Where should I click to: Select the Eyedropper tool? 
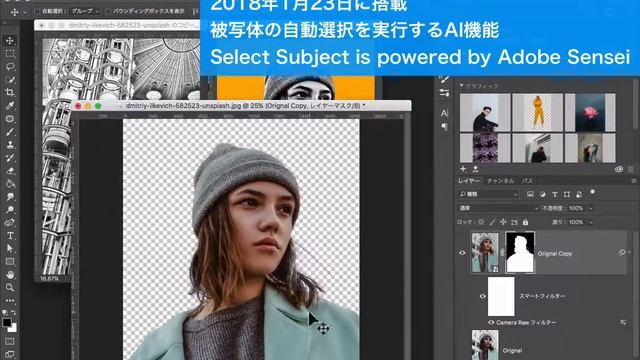pos(10,106)
